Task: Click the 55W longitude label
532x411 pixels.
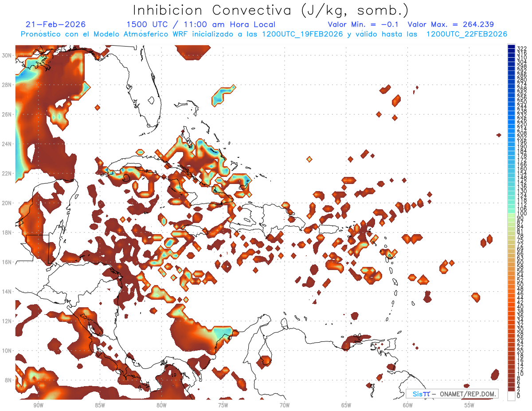Action: click(x=469, y=406)
